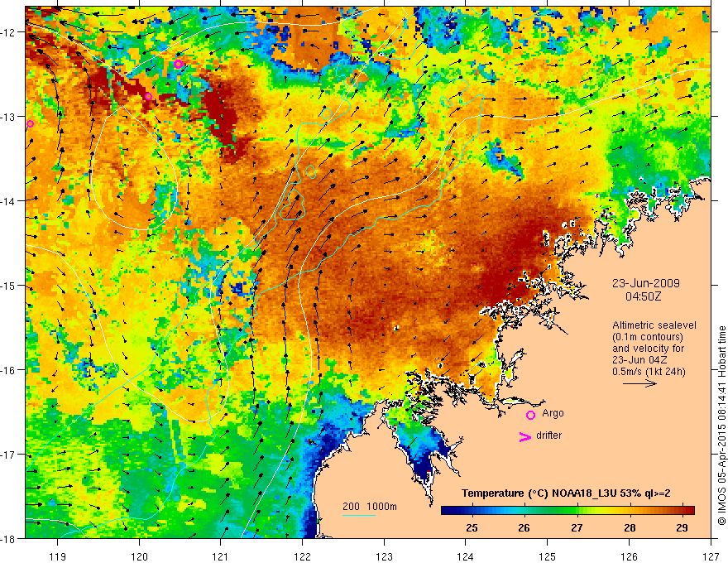The image size is (728, 563).
Task: Click the longitude axis label '121'
Action: pyautogui.click(x=221, y=556)
